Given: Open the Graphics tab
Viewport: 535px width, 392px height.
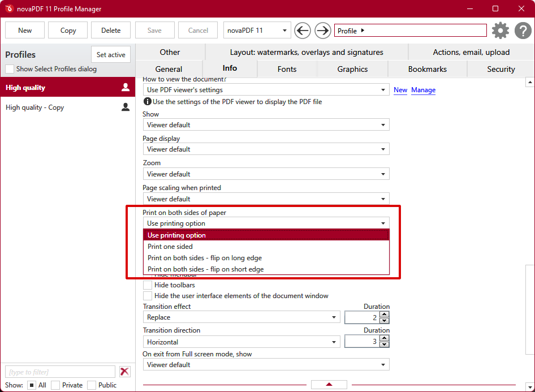Looking at the screenshot, I should [352, 69].
